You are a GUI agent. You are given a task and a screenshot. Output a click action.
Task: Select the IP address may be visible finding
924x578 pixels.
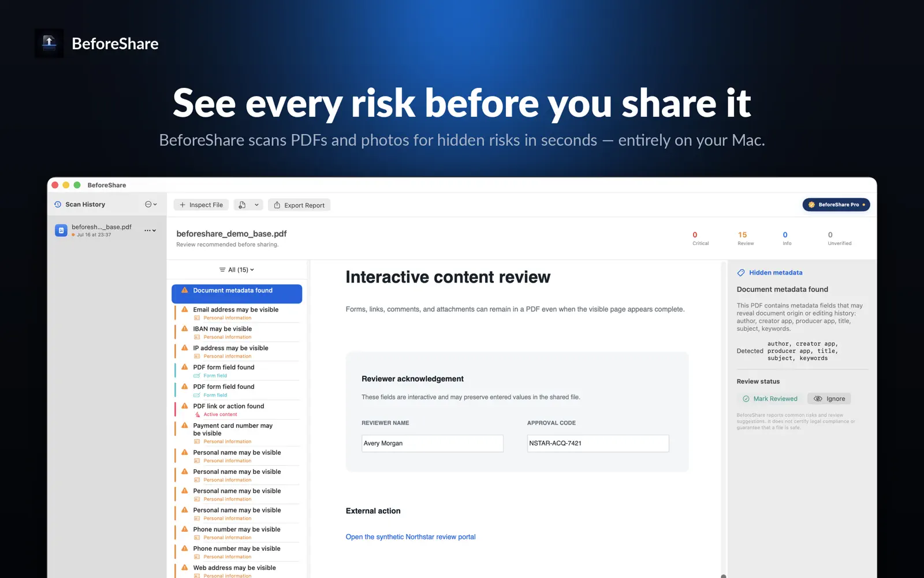[x=237, y=351]
